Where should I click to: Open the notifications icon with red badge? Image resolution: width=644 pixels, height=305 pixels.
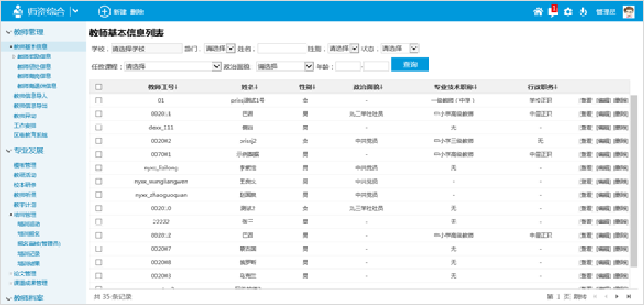coord(552,11)
